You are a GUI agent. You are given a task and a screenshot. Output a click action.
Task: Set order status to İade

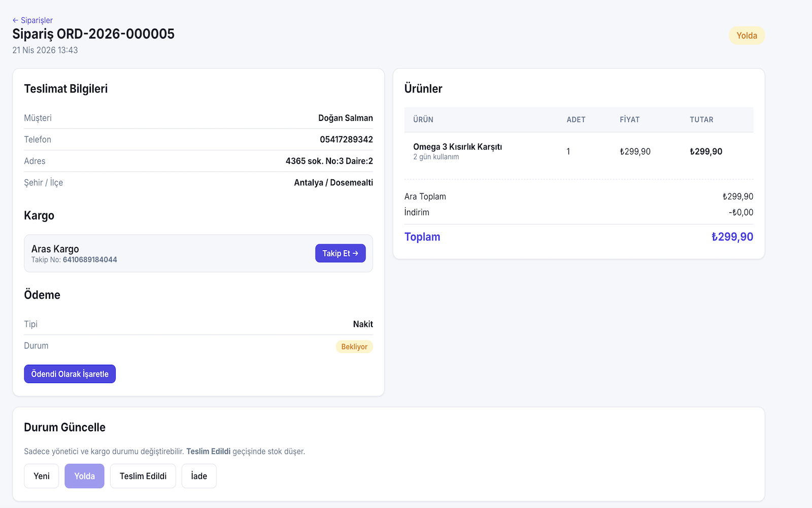click(199, 476)
